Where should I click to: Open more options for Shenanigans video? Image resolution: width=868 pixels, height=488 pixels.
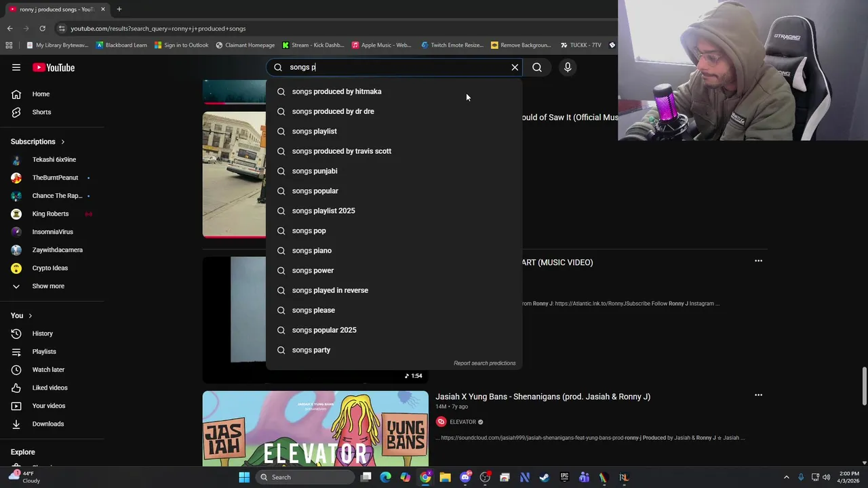coord(758,395)
